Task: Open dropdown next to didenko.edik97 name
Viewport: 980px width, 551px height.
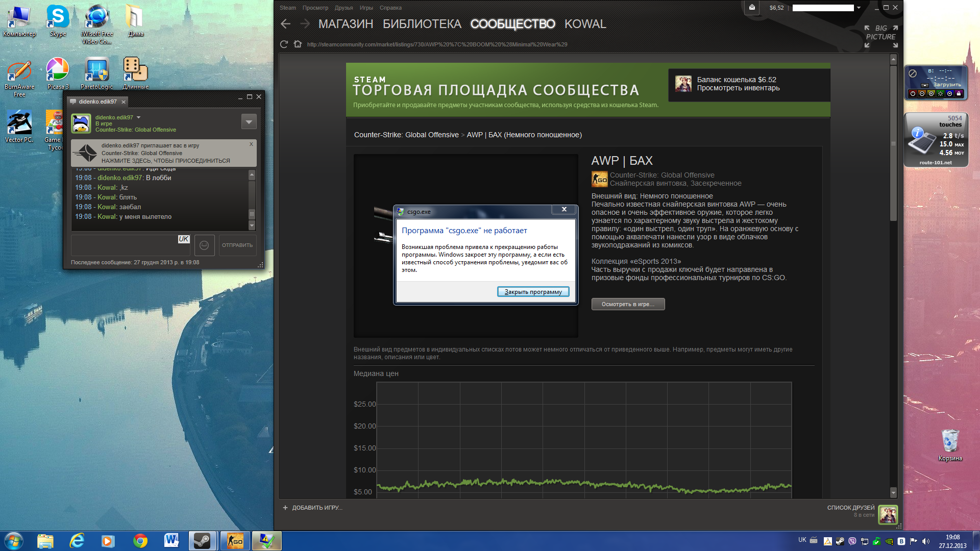Action: [x=138, y=118]
